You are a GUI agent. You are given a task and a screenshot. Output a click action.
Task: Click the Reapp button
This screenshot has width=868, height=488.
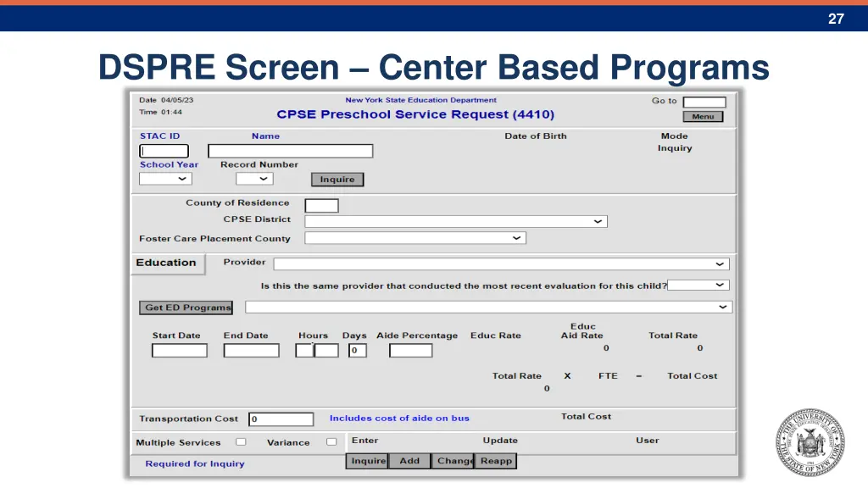tap(496, 461)
